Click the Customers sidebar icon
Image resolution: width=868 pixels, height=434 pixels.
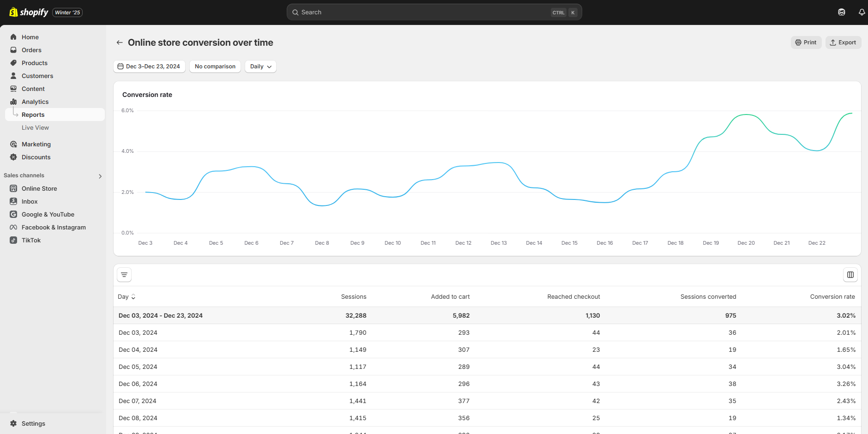point(14,76)
